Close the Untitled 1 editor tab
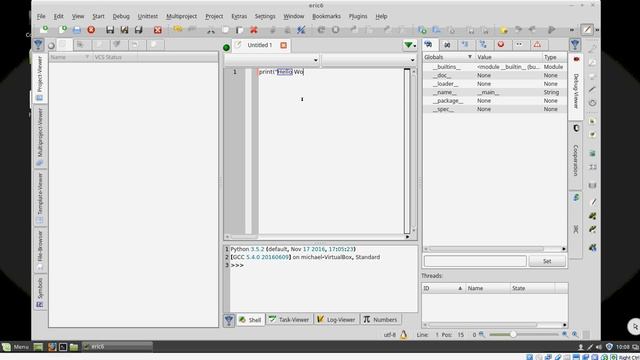 (284, 45)
